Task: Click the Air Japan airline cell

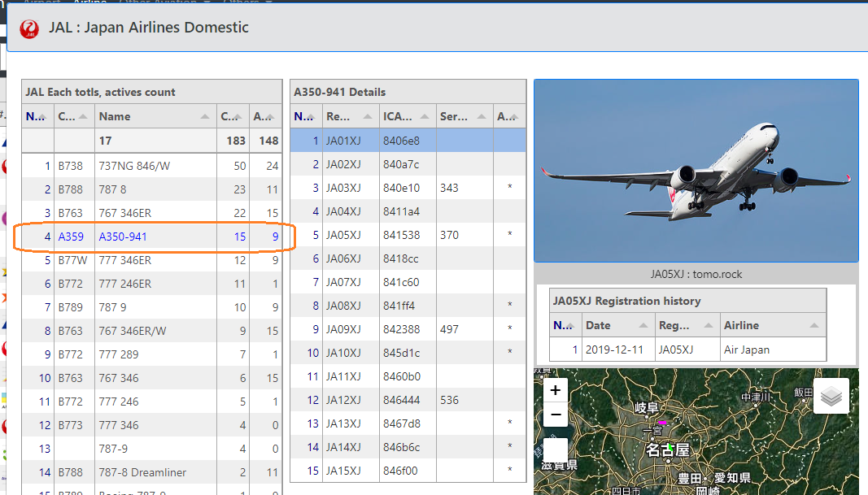Action: tap(773, 350)
